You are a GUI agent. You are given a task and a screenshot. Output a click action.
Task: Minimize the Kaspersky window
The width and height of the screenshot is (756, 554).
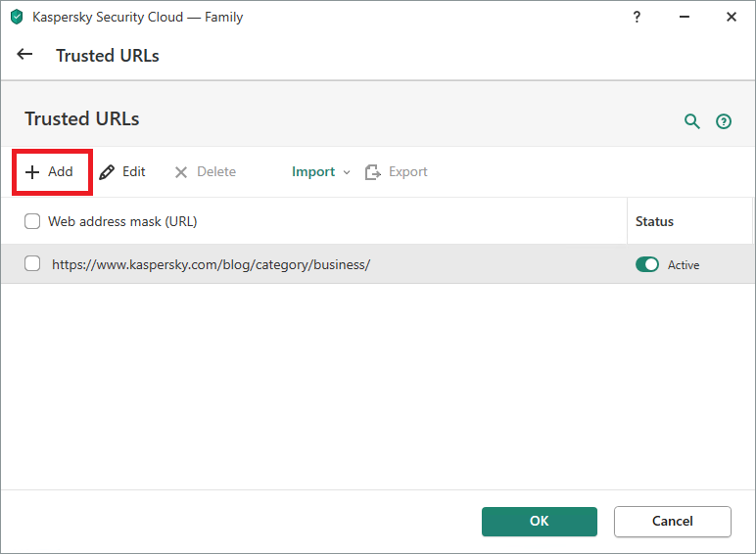pos(685,17)
